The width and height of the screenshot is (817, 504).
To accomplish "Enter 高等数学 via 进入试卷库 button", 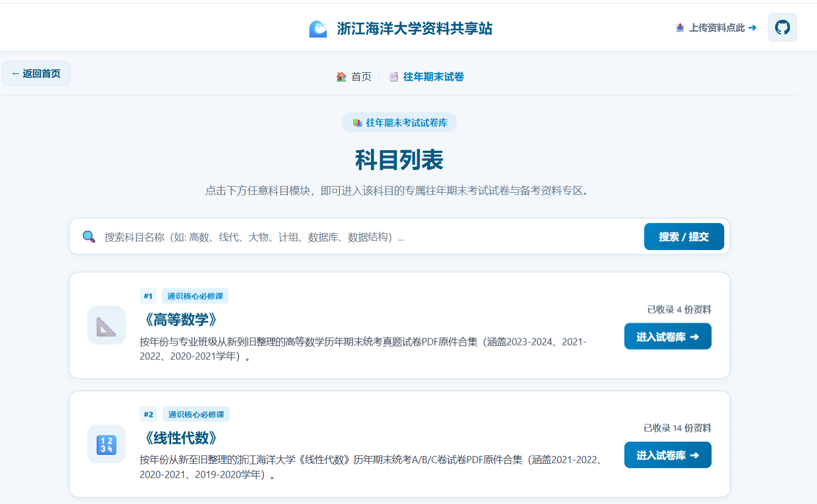I will [x=667, y=336].
